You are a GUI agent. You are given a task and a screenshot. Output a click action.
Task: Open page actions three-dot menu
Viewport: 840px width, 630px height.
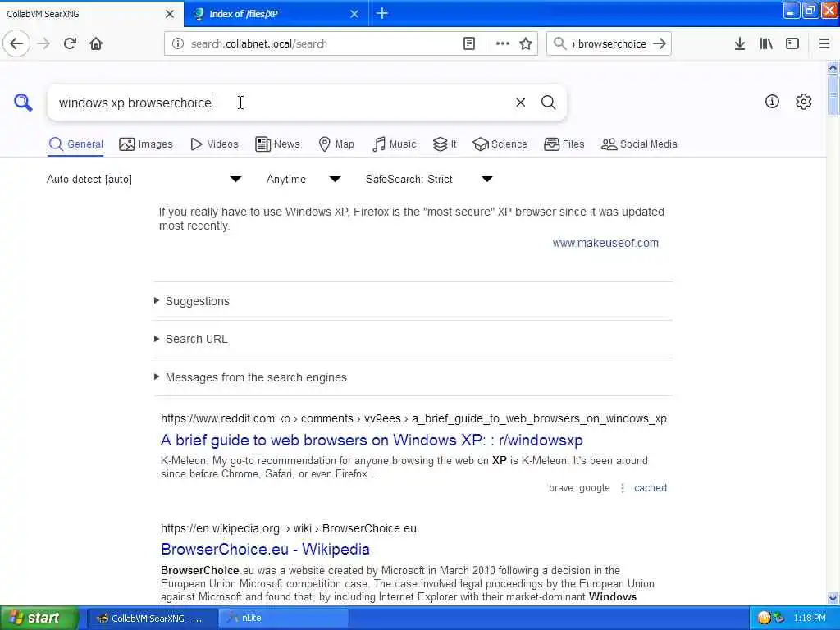(503, 43)
